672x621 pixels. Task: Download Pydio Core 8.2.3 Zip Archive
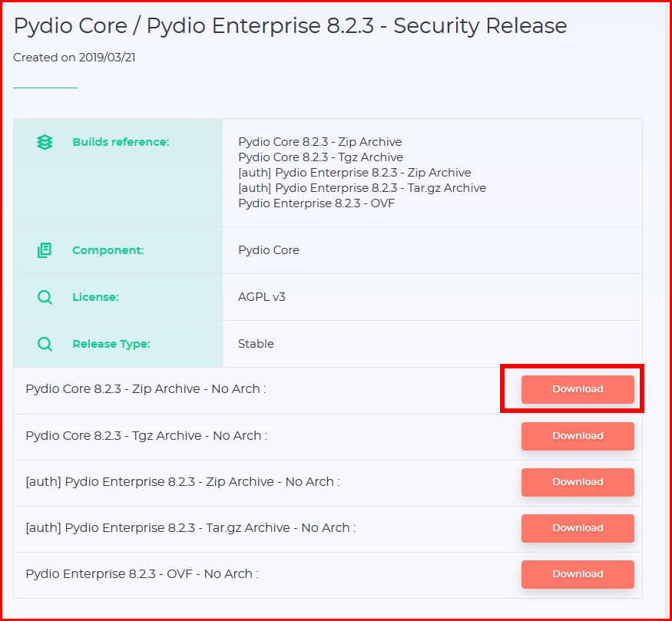point(578,389)
